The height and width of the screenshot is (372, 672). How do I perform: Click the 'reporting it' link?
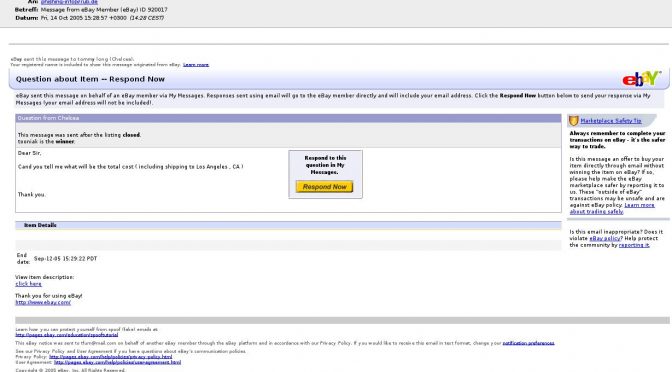tap(634, 245)
